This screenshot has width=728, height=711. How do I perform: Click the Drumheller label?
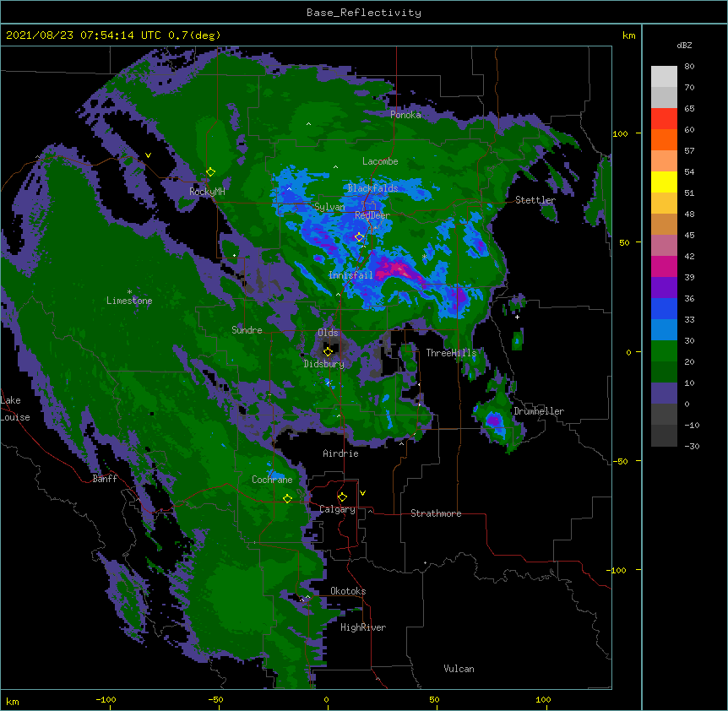pos(539,411)
